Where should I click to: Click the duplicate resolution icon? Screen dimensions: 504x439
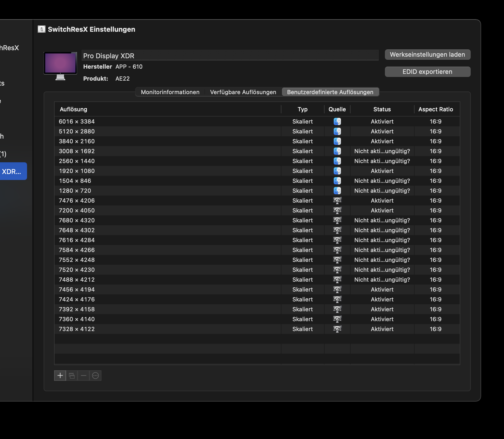click(72, 376)
